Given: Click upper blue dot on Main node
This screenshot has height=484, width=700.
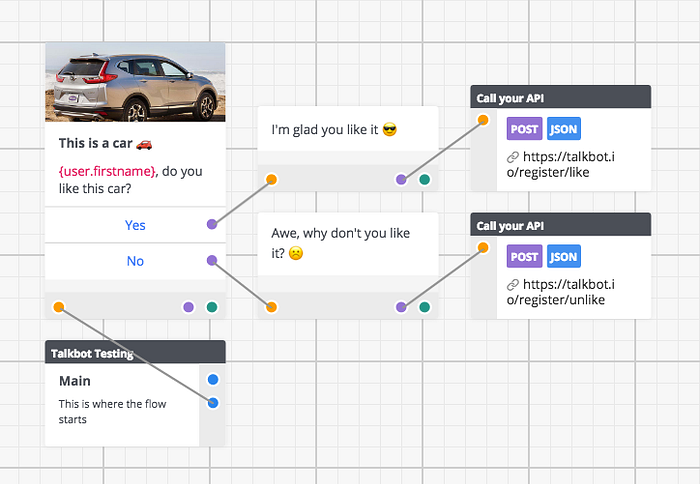Looking at the screenshot, I should [x=213, y=380].
